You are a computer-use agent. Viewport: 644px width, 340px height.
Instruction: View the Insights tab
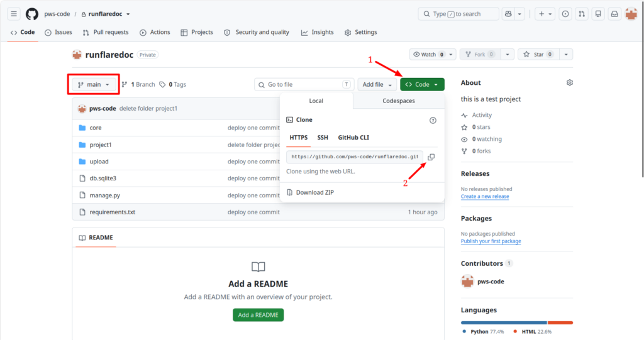click(318, 32)
